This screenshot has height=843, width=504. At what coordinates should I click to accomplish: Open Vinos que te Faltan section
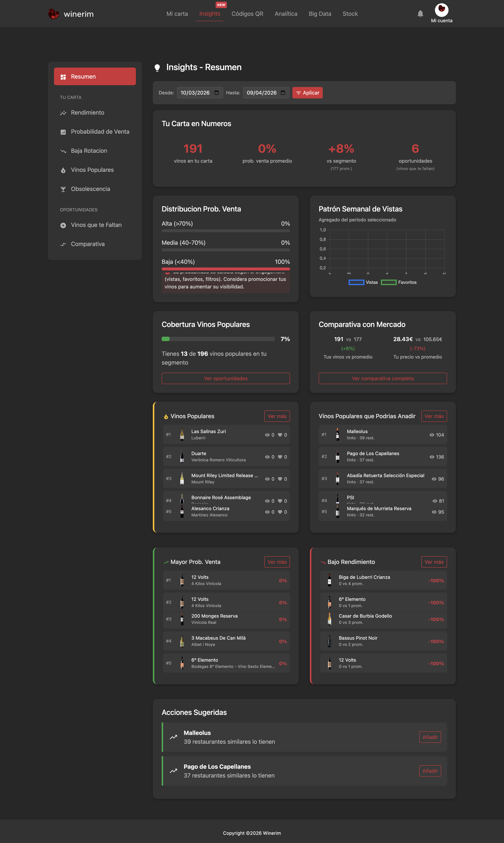(x=95, y=225)
